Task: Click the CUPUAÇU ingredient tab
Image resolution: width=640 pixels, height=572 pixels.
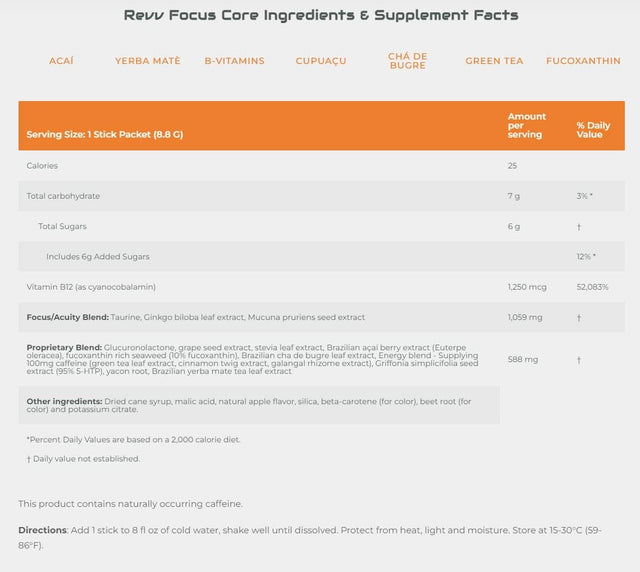Action: 321,61
